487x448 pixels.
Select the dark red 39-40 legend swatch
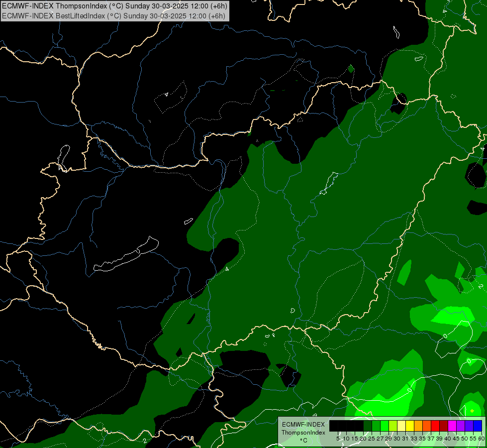pyautogui.click(x=444, y=426)
